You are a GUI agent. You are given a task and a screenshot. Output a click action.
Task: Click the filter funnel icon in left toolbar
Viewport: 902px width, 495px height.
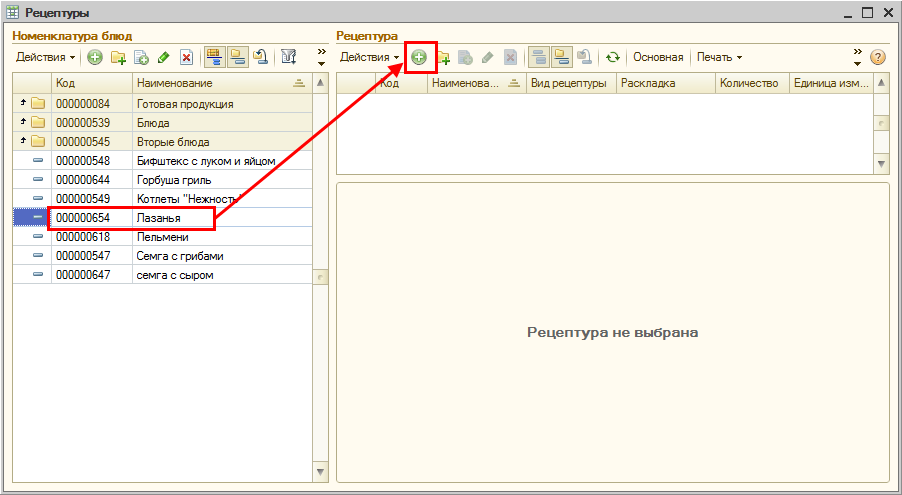point(288,57)
